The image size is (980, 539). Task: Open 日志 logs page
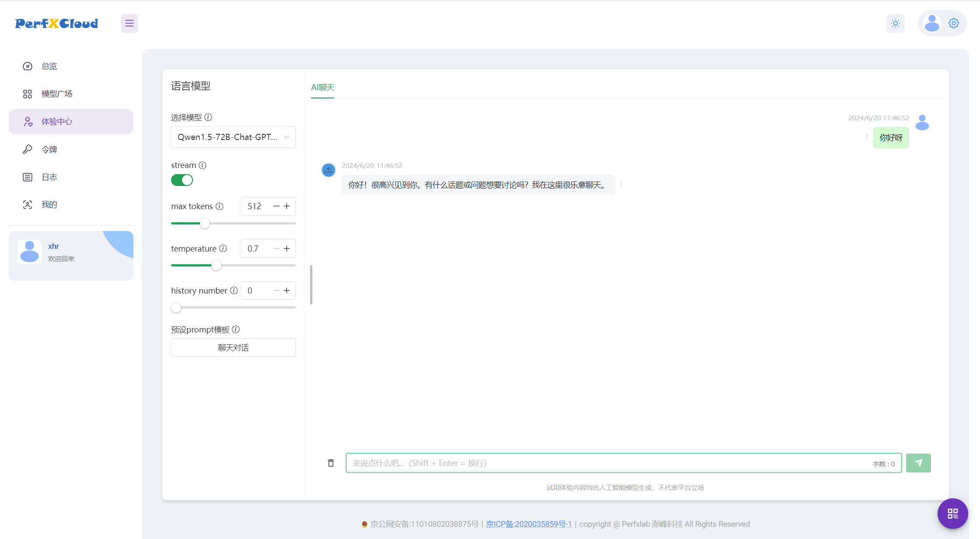pyautogui.click(x=71, y=177)
